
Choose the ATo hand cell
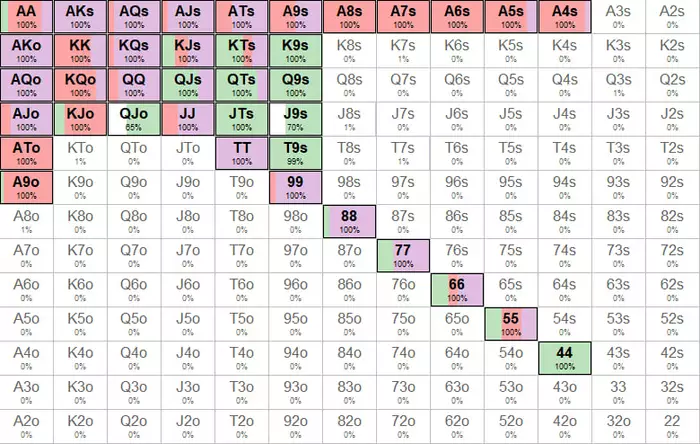26,154
